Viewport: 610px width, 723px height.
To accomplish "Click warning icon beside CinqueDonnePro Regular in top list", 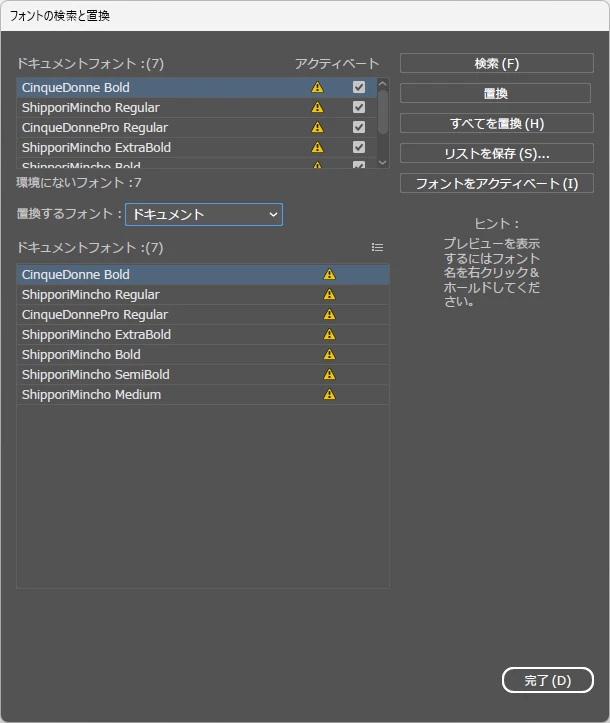I will 317,127.
